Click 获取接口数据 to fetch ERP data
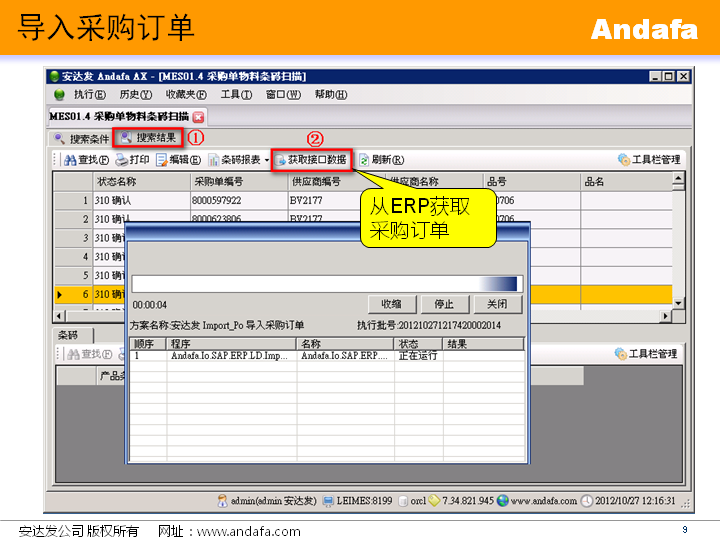 pyautogui.click(x=310, y=160)
